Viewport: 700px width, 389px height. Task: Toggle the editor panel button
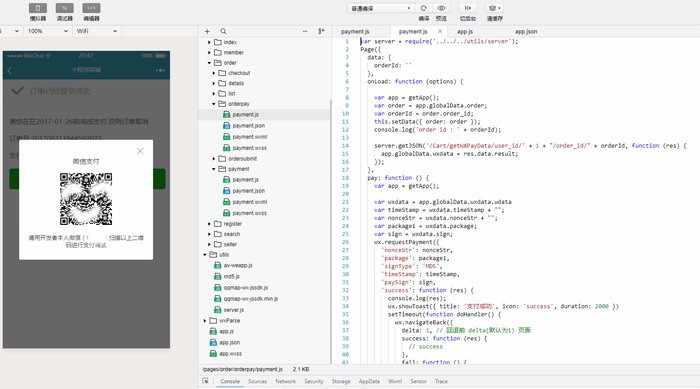pos(91,8)
